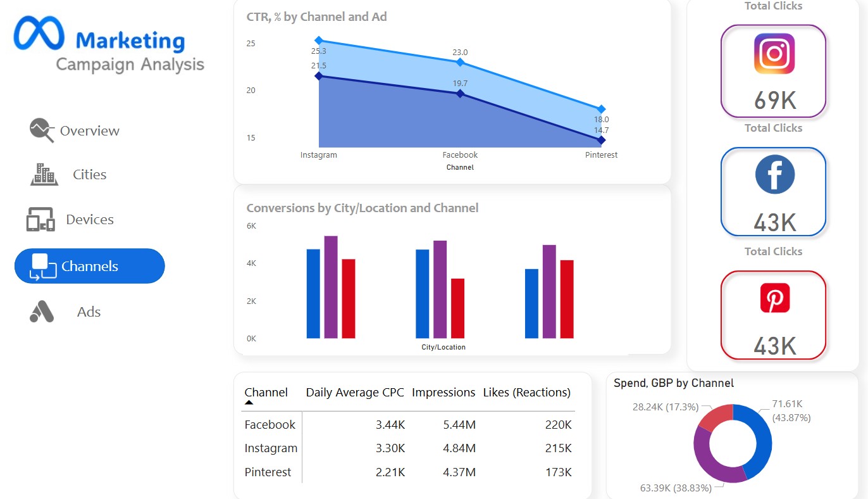The image size is (868, 499).
Task: Open the Channels navigation page
Action: click(x=89, y=266)
